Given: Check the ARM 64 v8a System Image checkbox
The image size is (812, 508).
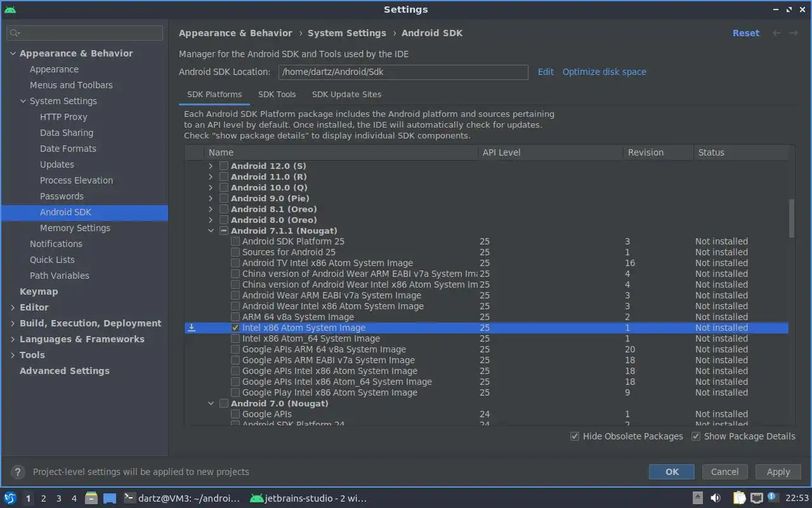Looking at the screenshot, I should pyautogui.click(x=235, y=317).
